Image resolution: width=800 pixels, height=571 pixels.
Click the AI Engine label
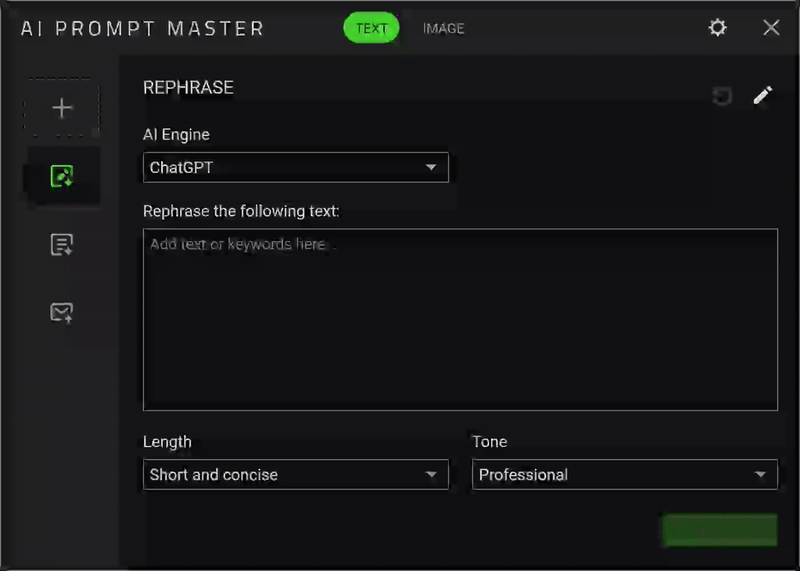pos(177,135)
